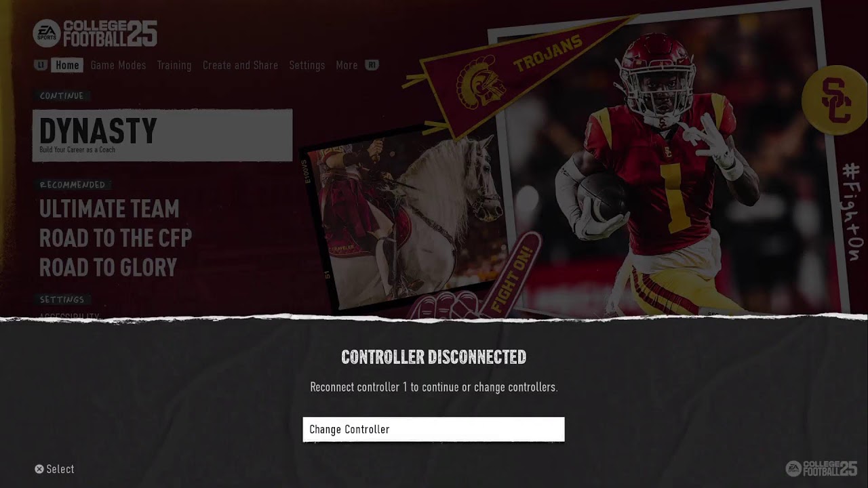Image resolution: width=868 pixels, height=488 pixels.
Task: Select Road to the CFP
Action: coord(115,238)
